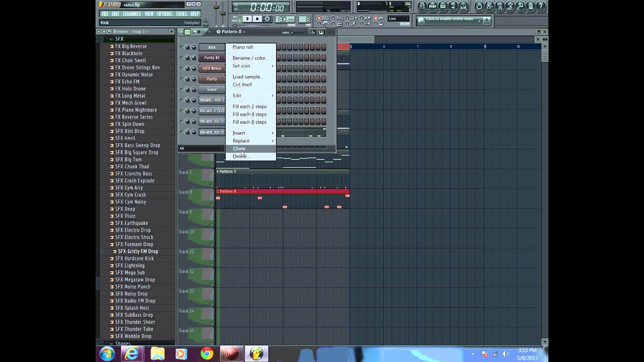
Task: Expand the SFX folder in the browser
Action: tap(119, 39)
